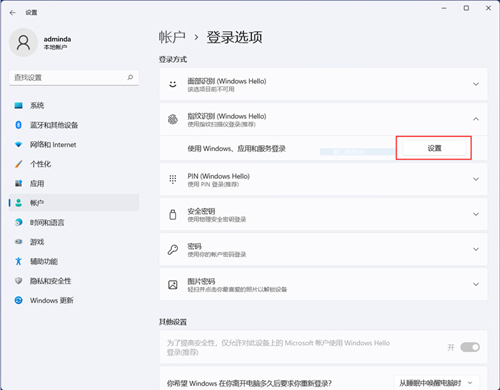
Task: Open 个性化 settings category
Action: coord(74,164)
